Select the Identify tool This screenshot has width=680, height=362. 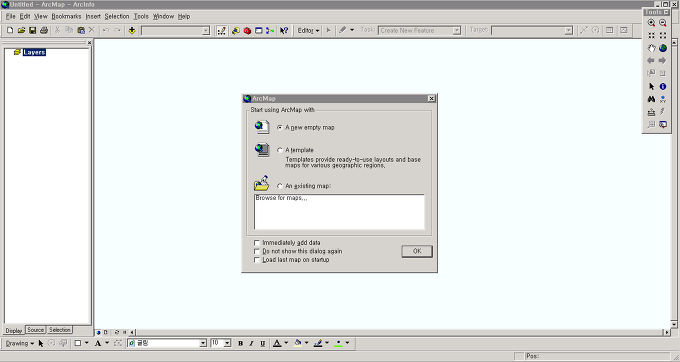point(663,87)
